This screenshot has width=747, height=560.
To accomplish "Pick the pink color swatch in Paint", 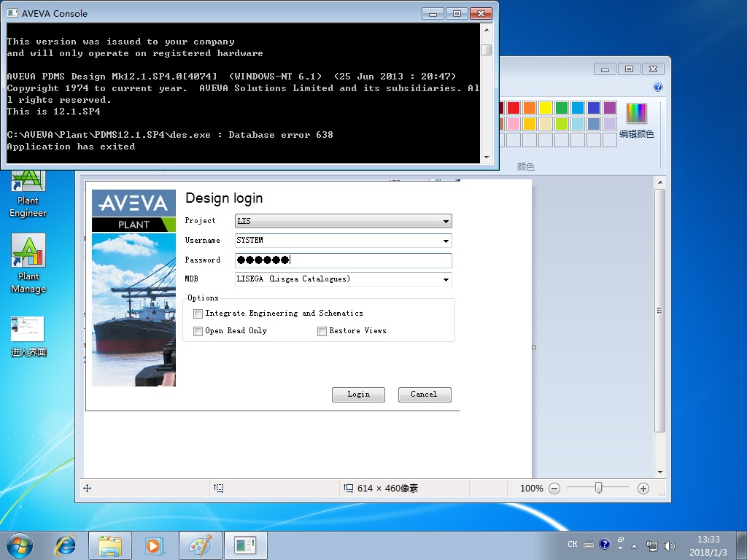I will pos(513,124).
